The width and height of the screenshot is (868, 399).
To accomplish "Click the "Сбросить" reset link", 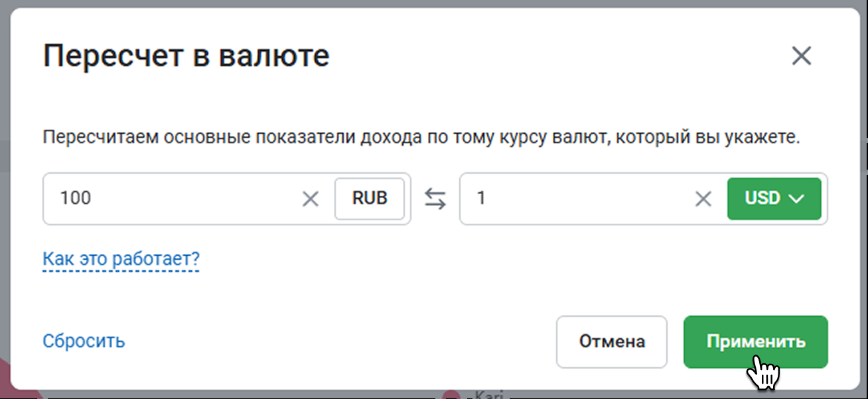I will click(x=84, y=341).
